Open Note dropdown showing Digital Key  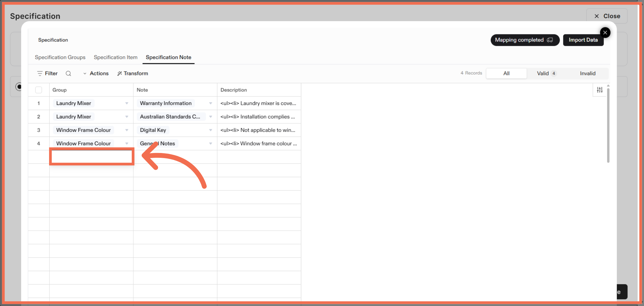210,130
